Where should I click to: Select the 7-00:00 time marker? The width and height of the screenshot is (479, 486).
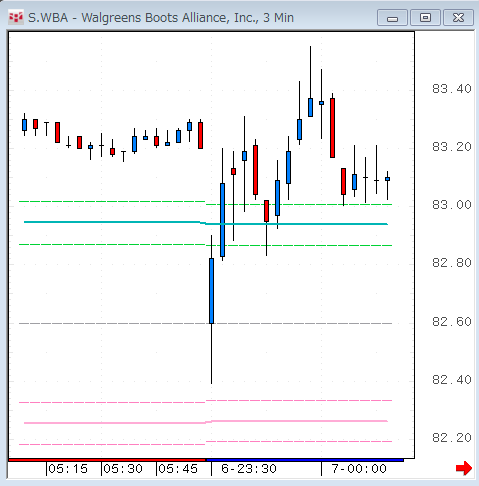click(x=359, y=469)
